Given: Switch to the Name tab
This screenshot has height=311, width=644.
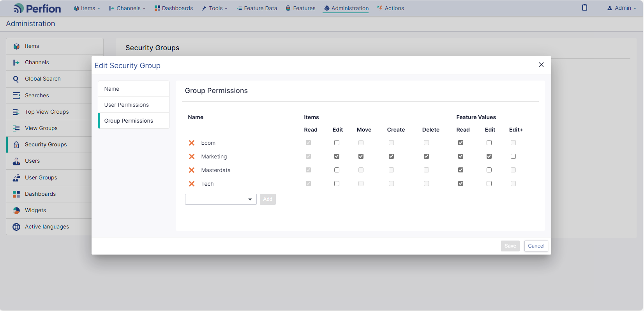Looking at the screenshot, I should 134,89.
